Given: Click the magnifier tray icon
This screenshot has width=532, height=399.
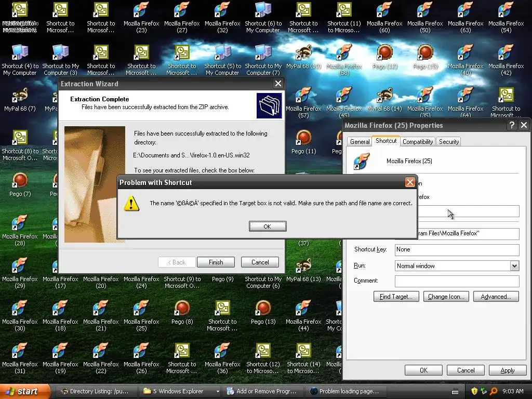Looking at the screenshot, I should pos(494,391).
